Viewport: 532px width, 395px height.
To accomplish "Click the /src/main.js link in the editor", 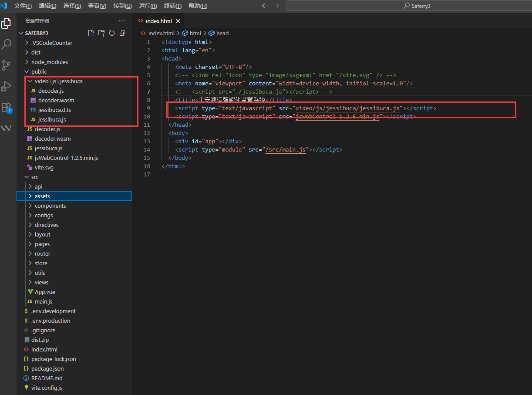I will click(x=286, y=149).
